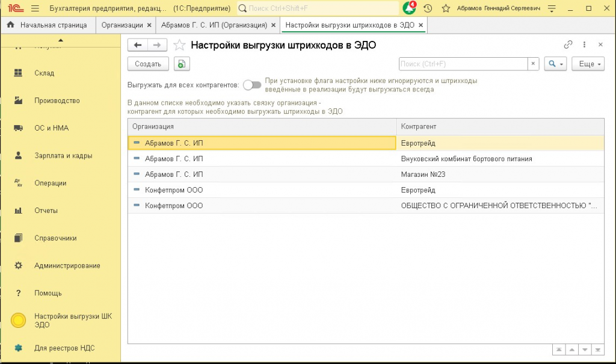This screenshot has height=364, width=616.
Task: Open favorites star in title bar
Action: coord(446,8)
